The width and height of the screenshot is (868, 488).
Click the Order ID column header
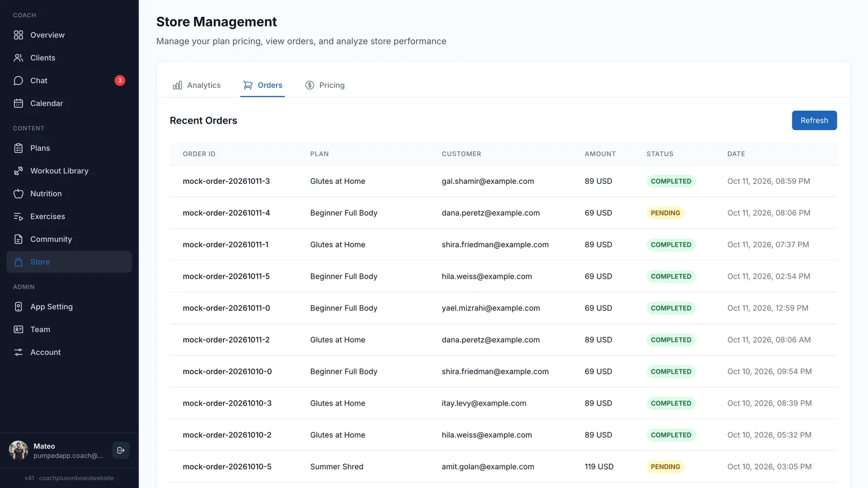pos(199,154)
